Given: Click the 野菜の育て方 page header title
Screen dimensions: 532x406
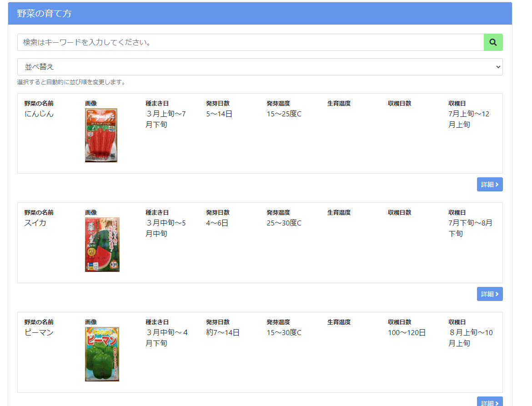Looking at the screenshot, I should 44,14.
